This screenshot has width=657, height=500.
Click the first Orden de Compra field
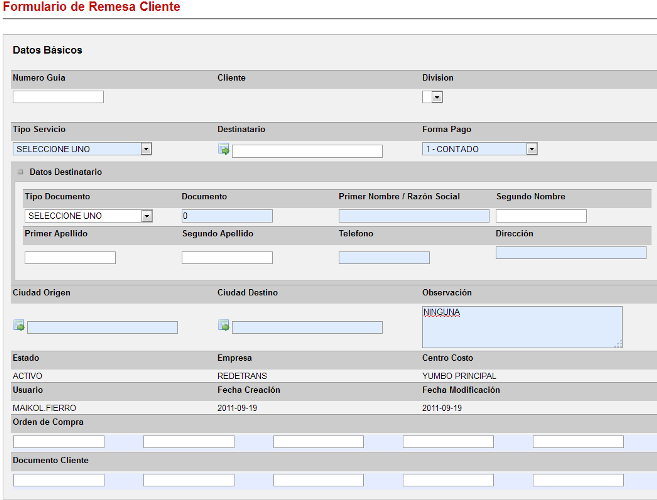[x=59, y=441]
